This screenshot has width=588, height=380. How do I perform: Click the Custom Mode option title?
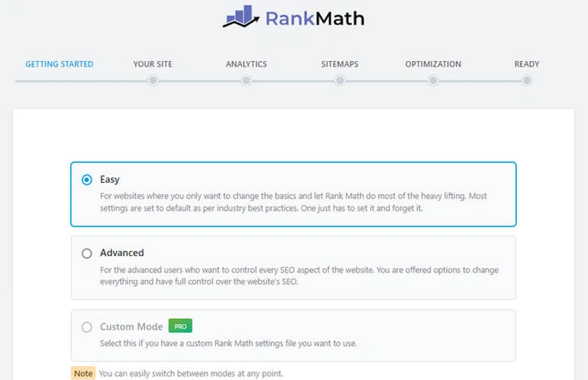pos(131,326)
